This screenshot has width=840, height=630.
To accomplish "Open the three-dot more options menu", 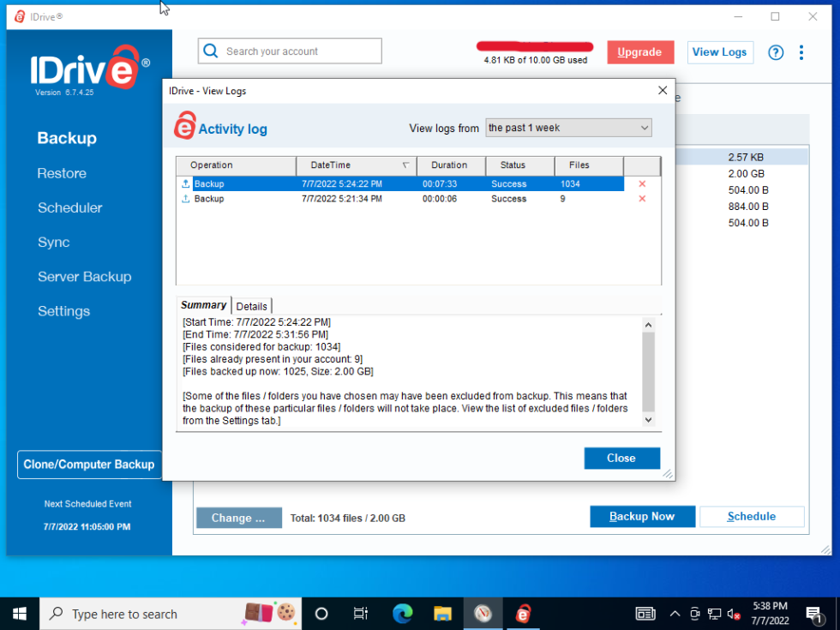I will [x=801, y=52].
